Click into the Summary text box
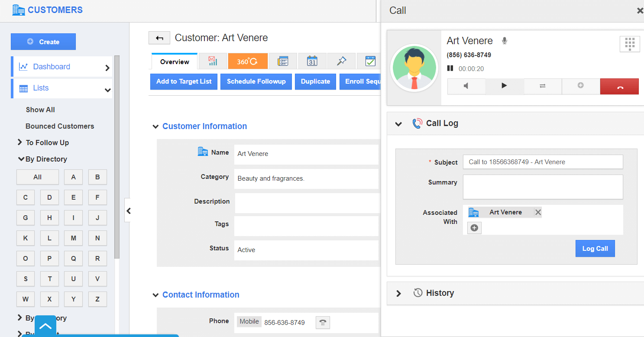The width and height of the screenshot is (644, 337). [543, 187]
